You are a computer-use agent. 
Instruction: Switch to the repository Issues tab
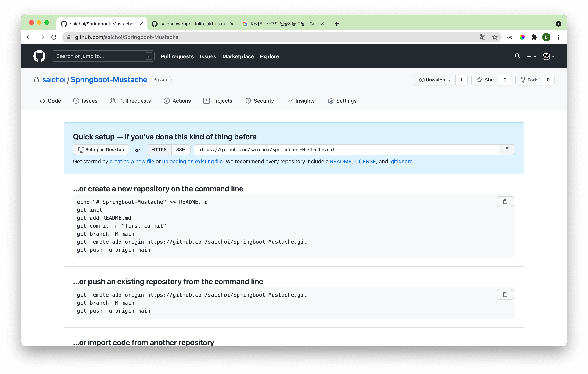85,101
